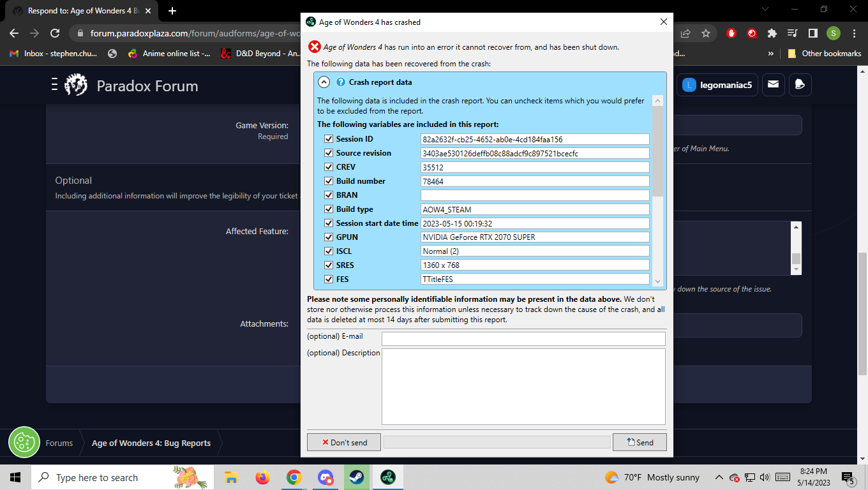Open the D&D Beyond bookmark
Screen dimensions: 868x490
tap(260, 54)
